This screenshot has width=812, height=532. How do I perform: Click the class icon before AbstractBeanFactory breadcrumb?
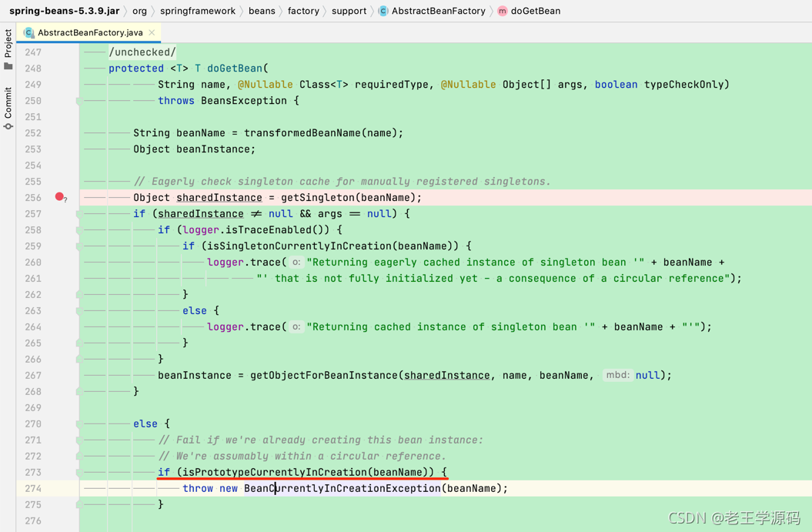(x=383, y=11)
